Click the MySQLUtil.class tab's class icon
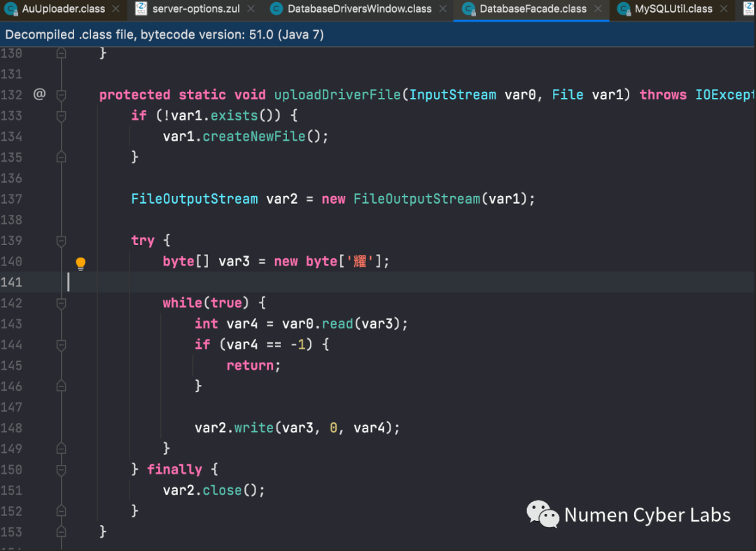 coord(624,9)
